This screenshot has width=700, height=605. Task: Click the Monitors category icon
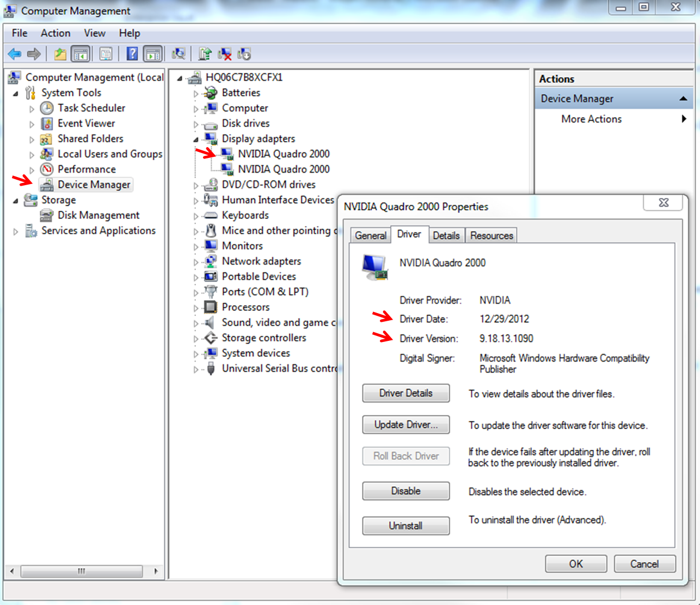point(211,246)
